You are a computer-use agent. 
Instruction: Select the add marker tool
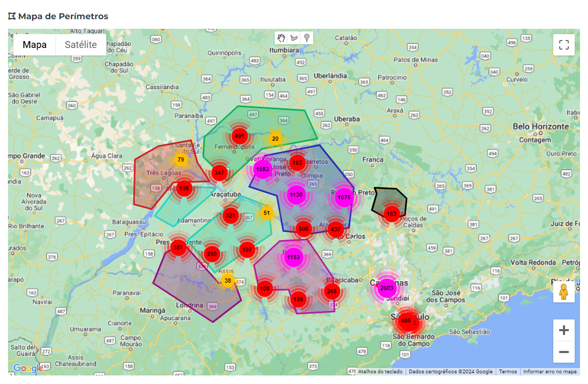307,38
